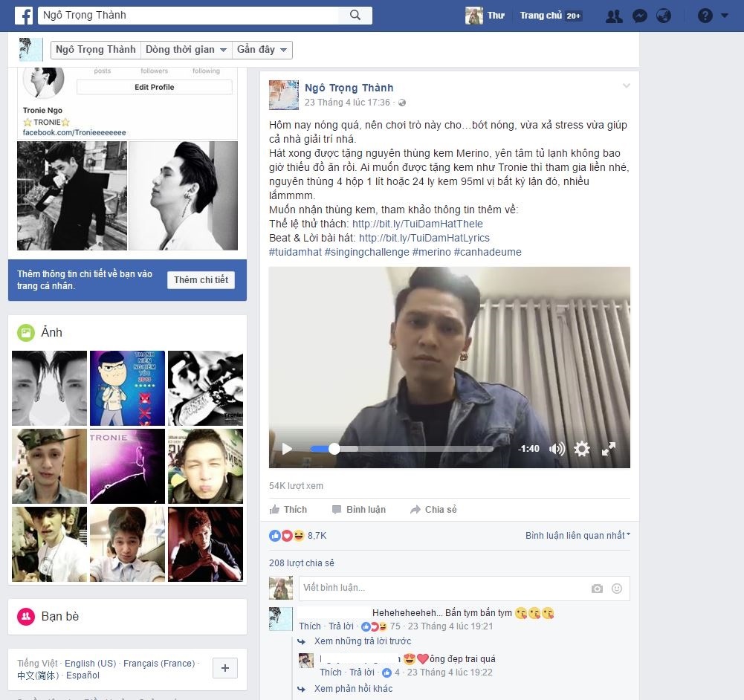This screenshot has width=744, height=700.
Task: Like the post by clicking Thích
Action: pos(289,509)
